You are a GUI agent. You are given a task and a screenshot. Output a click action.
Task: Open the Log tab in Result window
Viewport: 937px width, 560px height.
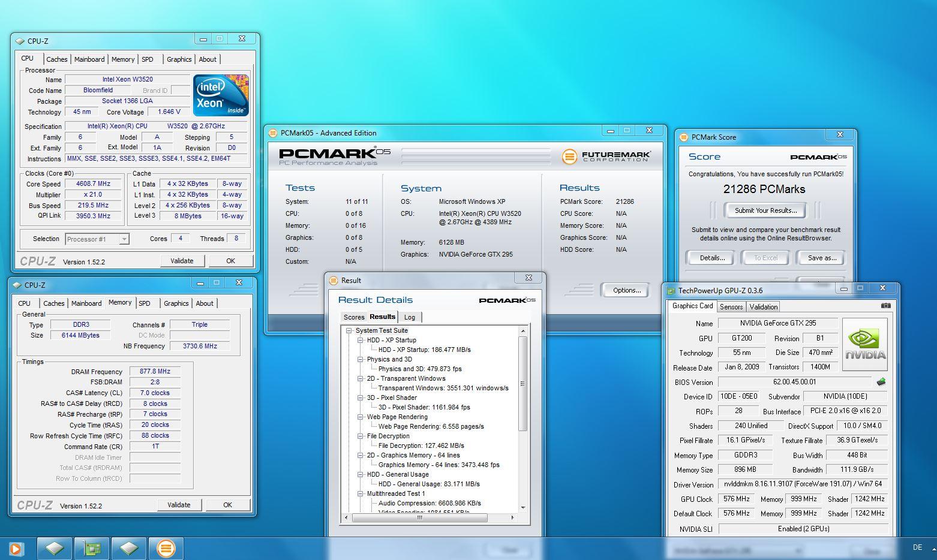pyautogui.click(x=410, y=317)
